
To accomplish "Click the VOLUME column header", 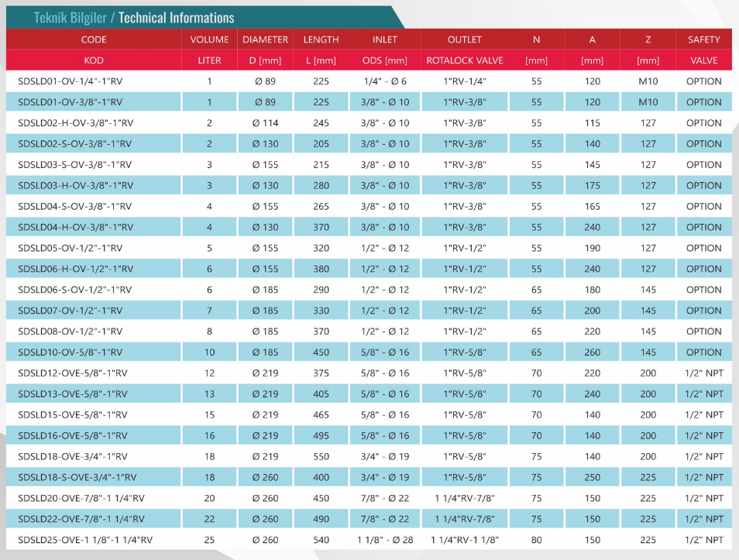I will click(209, 40).
